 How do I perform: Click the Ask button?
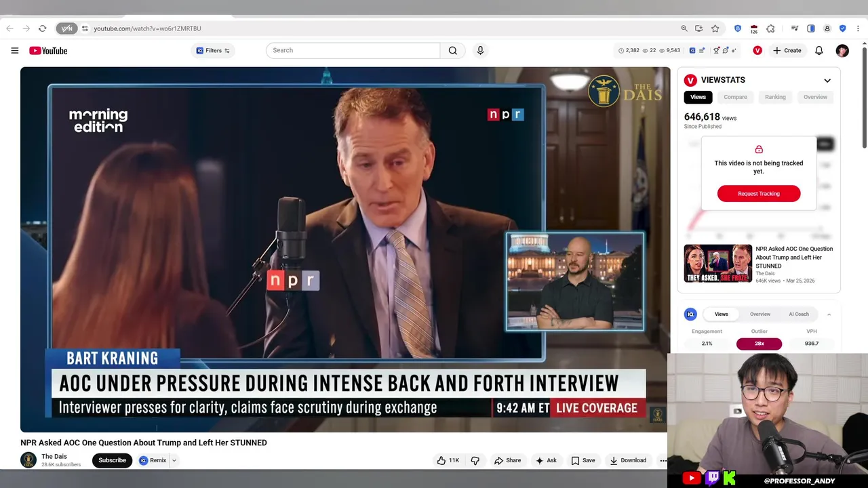point(546,460)
